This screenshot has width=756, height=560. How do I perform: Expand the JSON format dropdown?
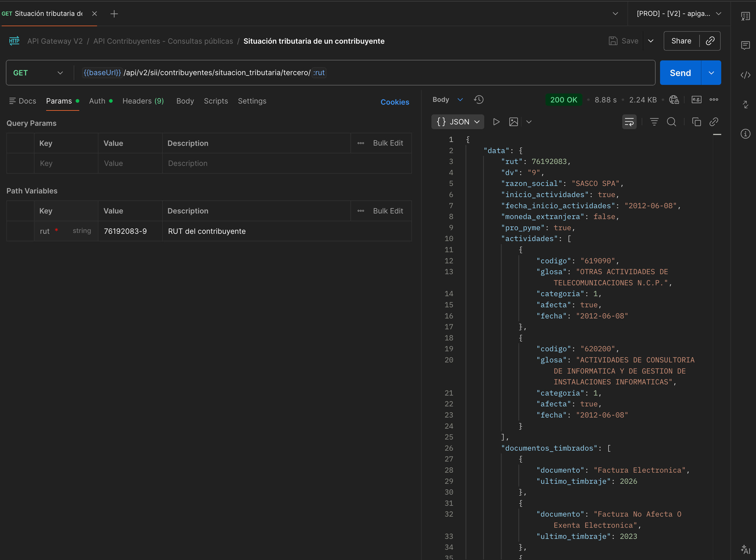coord(458,122)
